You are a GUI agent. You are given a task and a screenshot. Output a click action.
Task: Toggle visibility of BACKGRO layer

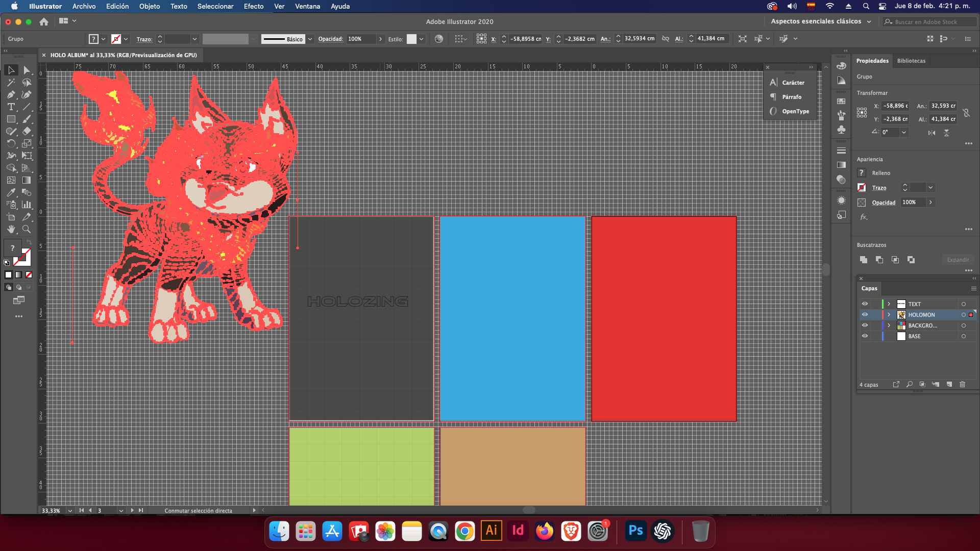(865, 325)
